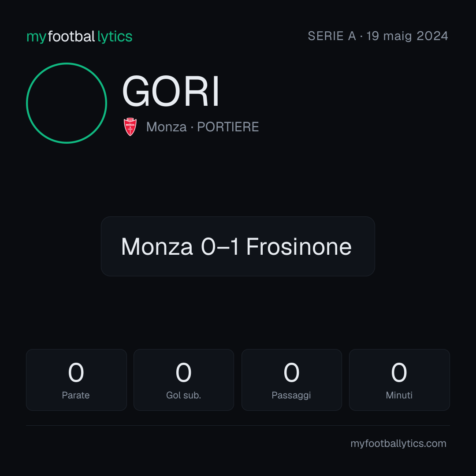Click the PORTIERE position text

(228, 127)
